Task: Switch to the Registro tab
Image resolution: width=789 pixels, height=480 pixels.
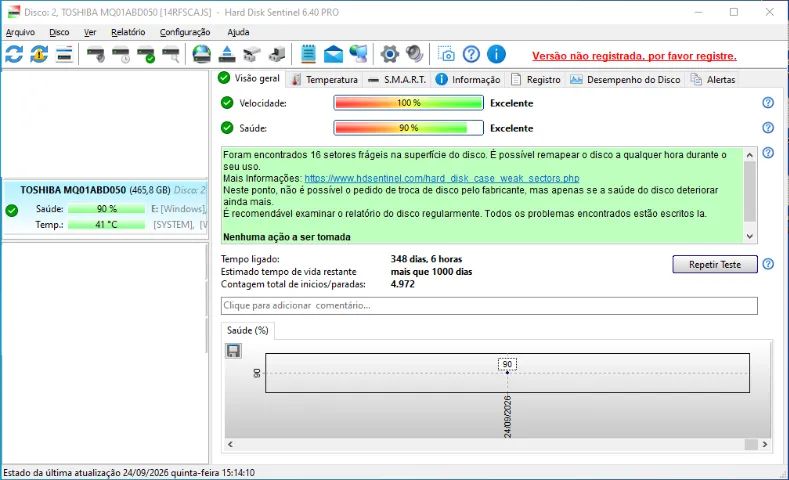Action: coord(536,79)
